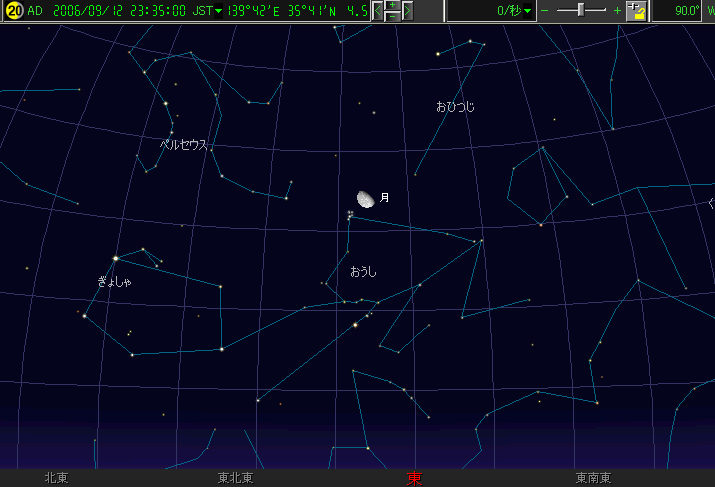Viewport: 715px width, 487px height.
Task: Click the red 東 east direction label
Action: coord(414,478)
